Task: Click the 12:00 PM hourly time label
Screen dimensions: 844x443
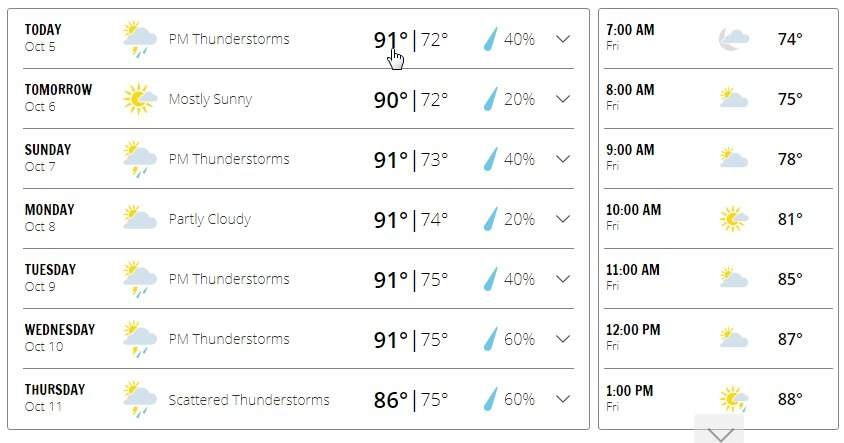Action: tap(633, 330)
